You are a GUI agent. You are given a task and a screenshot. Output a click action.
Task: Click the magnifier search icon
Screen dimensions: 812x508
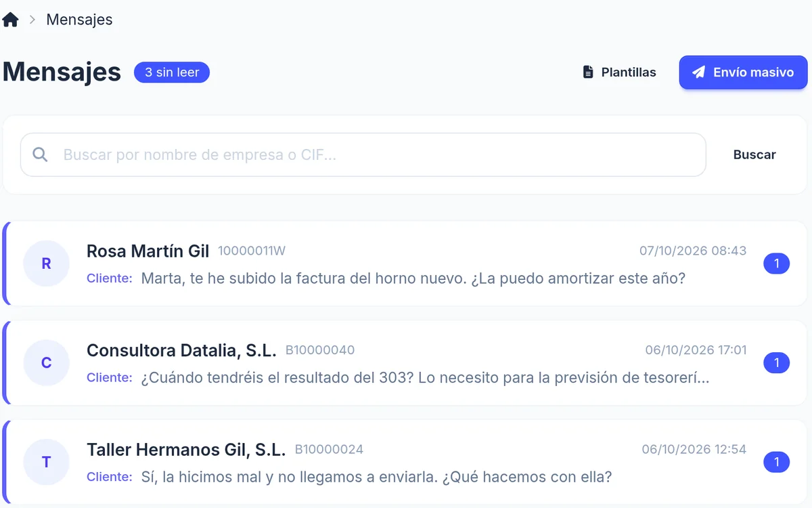(x=40, y=154)
